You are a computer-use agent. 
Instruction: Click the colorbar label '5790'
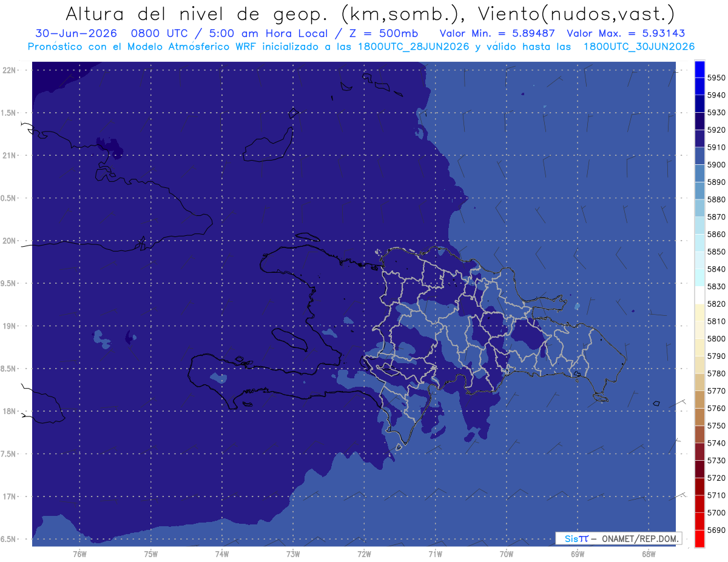pyautogui.click(x=716, y=356)
